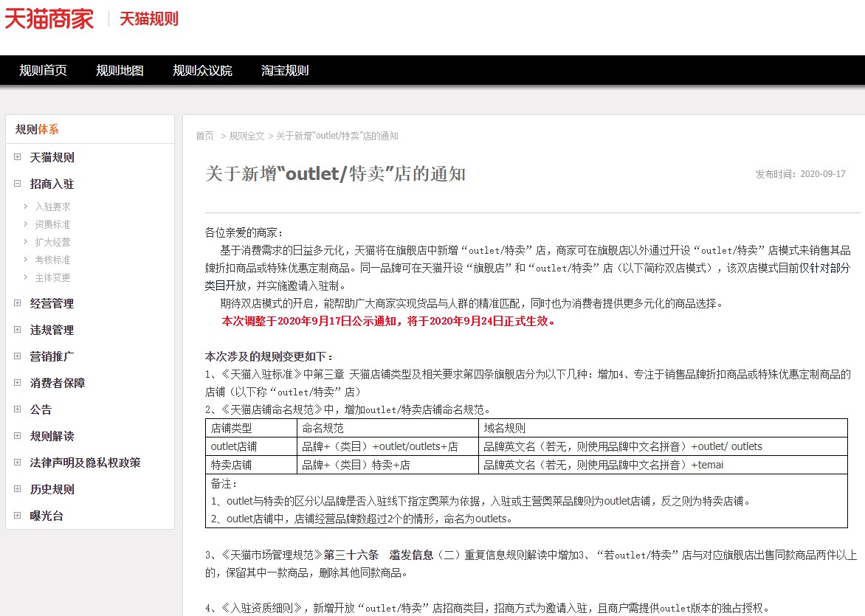Image resolution: width=865 pixels, height=616 pixels.
Task: Expand the 营销推广 plus icon
Action: [x=17, y=356]
